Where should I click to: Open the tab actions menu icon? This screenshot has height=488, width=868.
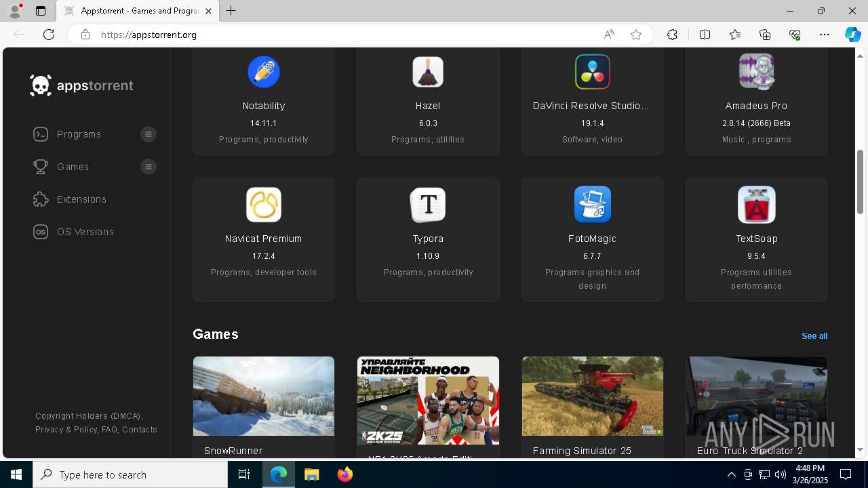click(41, 11)
